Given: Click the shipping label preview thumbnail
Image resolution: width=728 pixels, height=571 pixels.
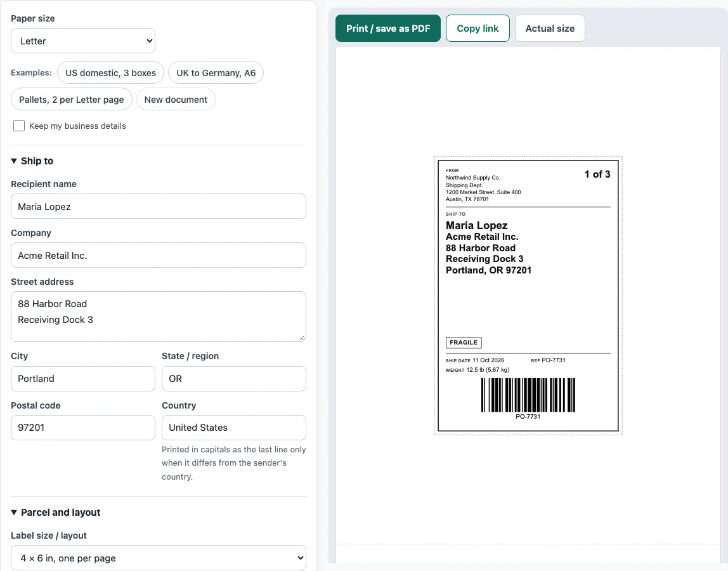Looking at the screenshot, I should [x=528, y=296].
